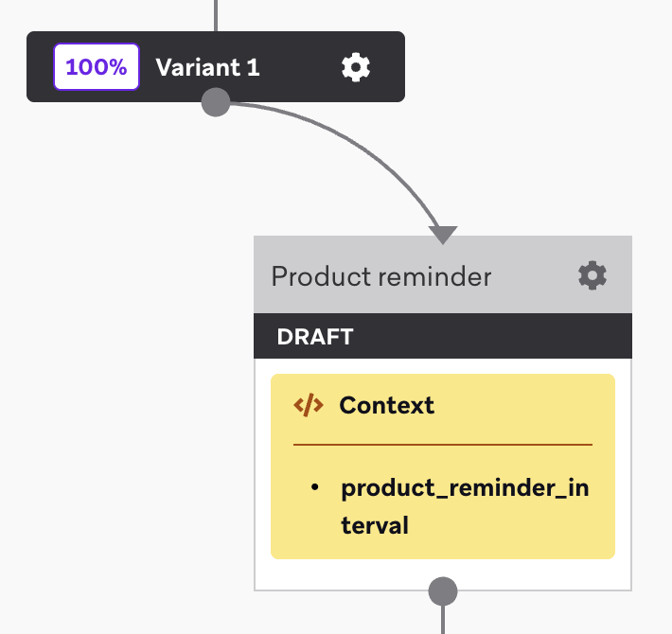This screenshot has width=672, height=634.
Task: Select the Variant 1 label
Action: coord(207,68)
